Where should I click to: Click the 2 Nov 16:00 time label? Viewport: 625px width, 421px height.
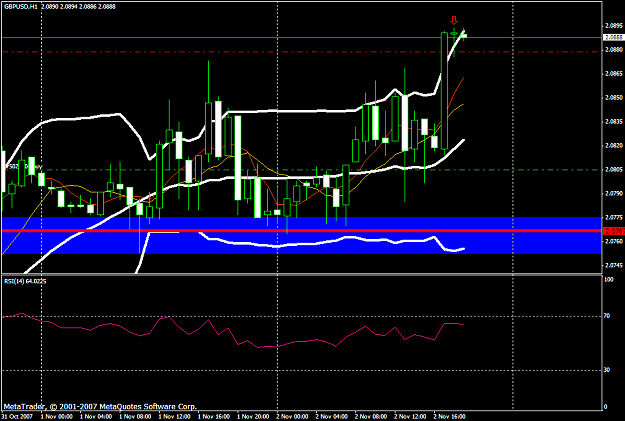point(450,417)
